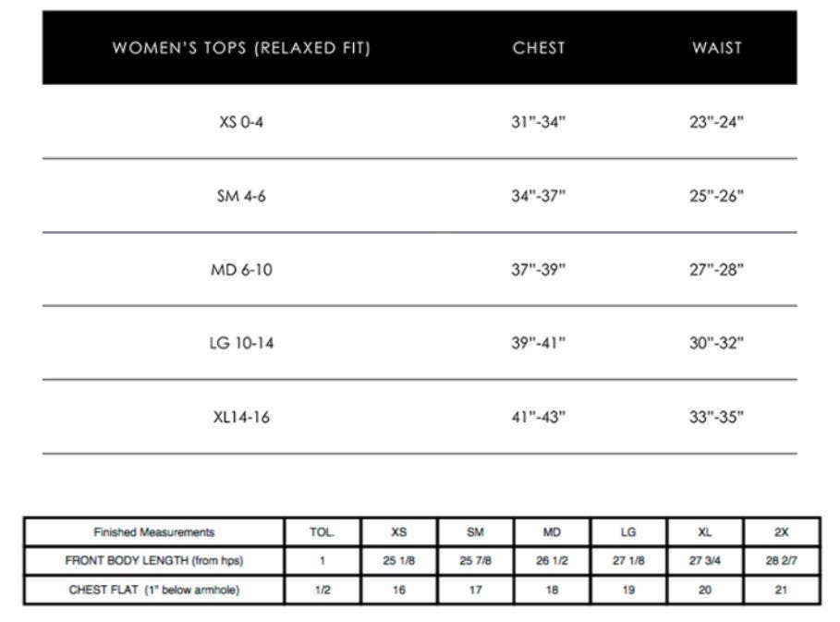Select the SM 4-6 size label
The image size is (840, 622).
(x=241, y=196)
